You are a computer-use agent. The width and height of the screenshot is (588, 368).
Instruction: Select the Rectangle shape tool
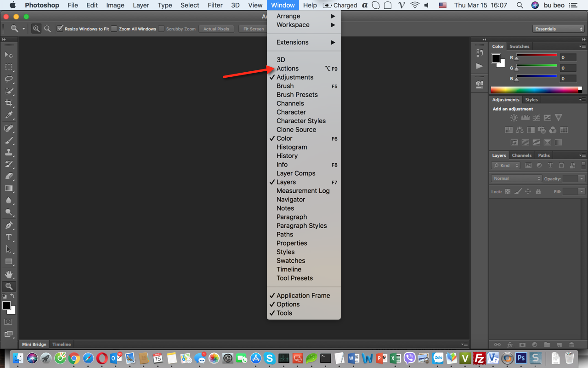9,261
